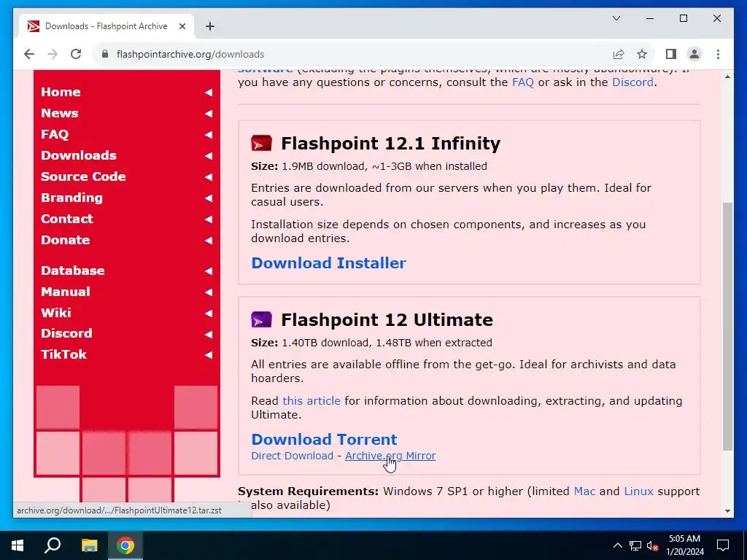Open 'this article' about Ultimate
Screen dimensions: 747x560
311,401
